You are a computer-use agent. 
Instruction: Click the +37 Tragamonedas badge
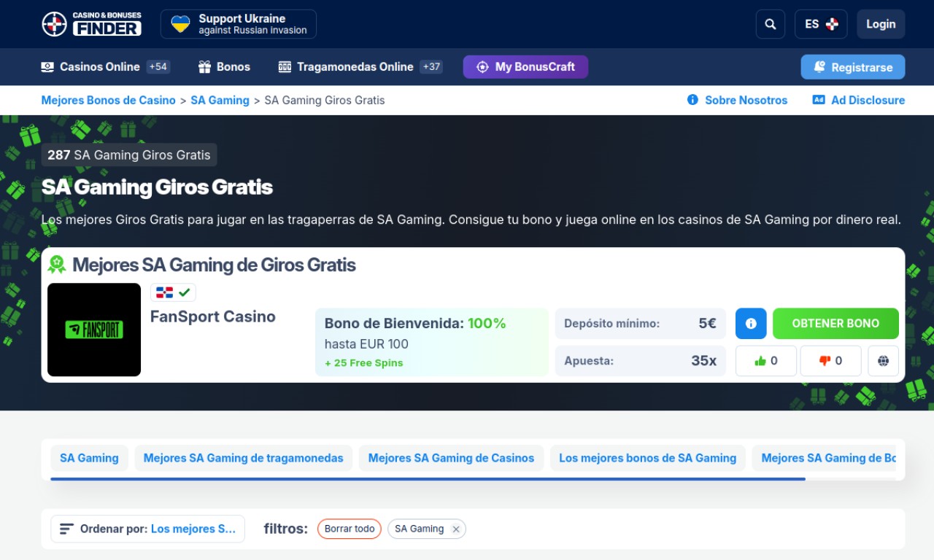click(x=431, y=67)
